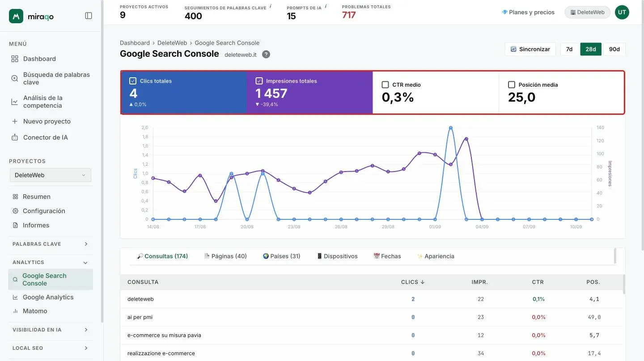Click the miraqo logo icon

[x=16, y=16]
